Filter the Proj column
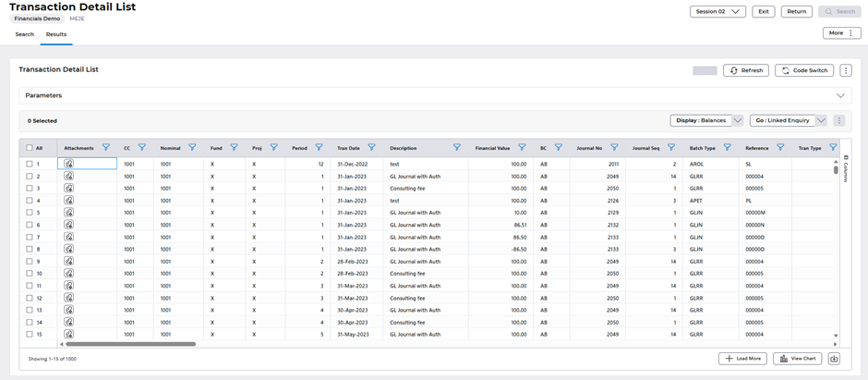868x380 pixels. (273, 147)
